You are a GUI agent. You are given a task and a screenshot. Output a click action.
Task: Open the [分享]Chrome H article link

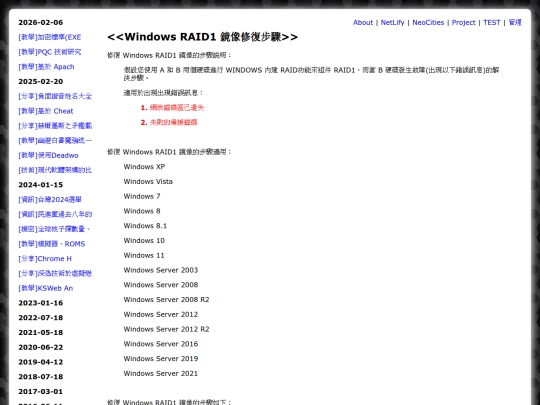tap(45, 259)
